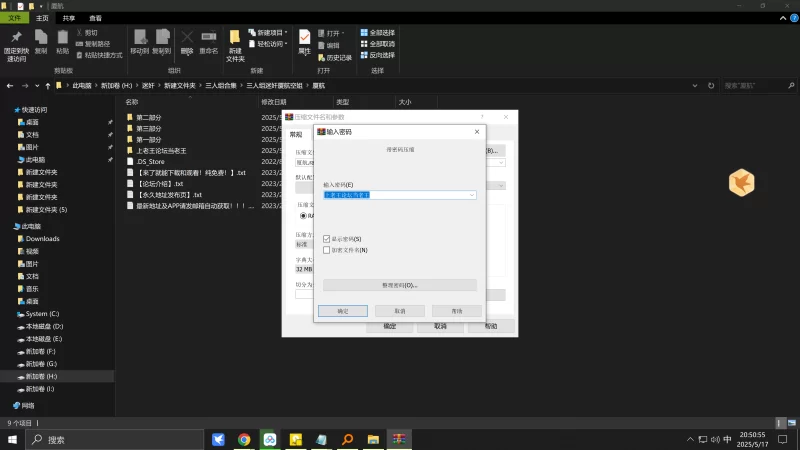Click the 整理密码(O)... button
The width and height of the screenshot is (800, 450).
(x=400, y=285)
